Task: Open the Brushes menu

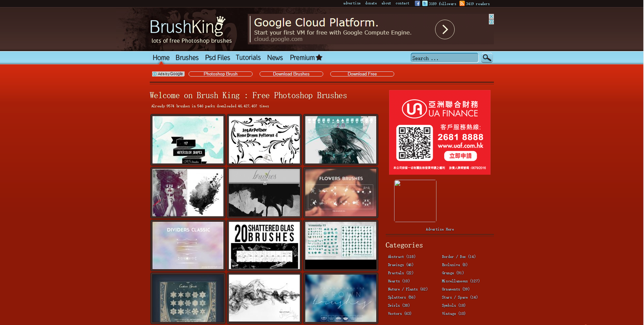Action: point(187,57)
